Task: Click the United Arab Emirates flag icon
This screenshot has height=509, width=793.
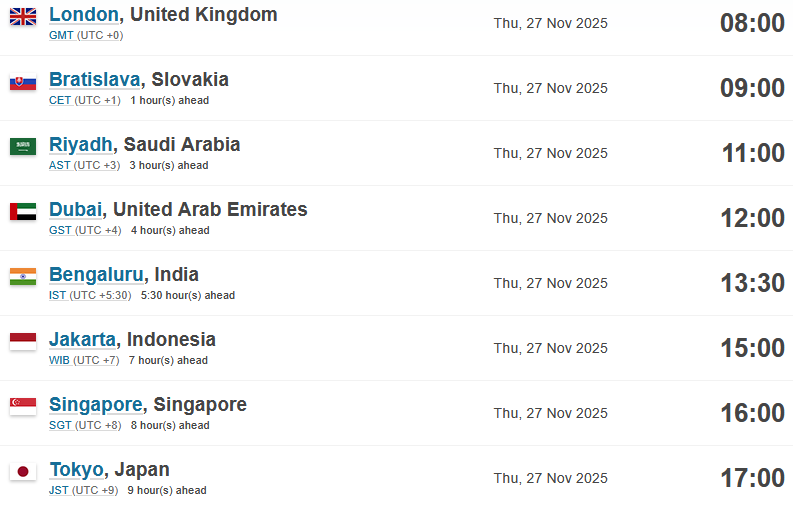Action: coord(23,212)
